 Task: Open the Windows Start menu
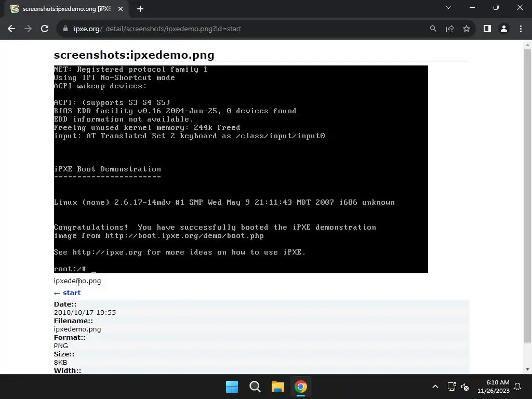coord(232,387)
